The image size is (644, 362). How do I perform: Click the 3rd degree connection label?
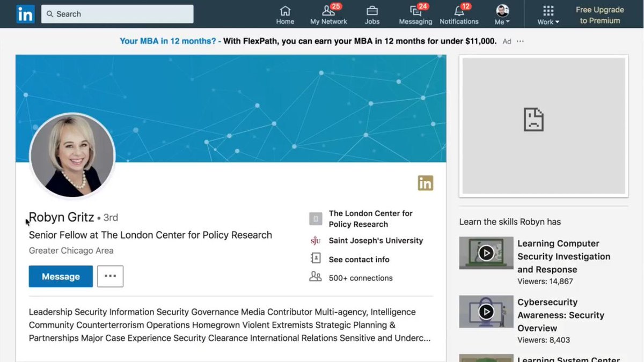coord(111,218)
